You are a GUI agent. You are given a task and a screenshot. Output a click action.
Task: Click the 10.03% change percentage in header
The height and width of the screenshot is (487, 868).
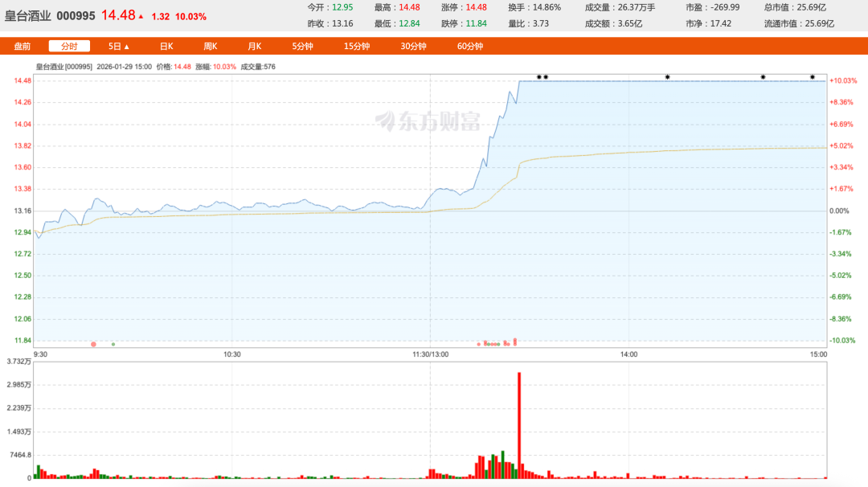pyautogui.click(x=190, y=17)
